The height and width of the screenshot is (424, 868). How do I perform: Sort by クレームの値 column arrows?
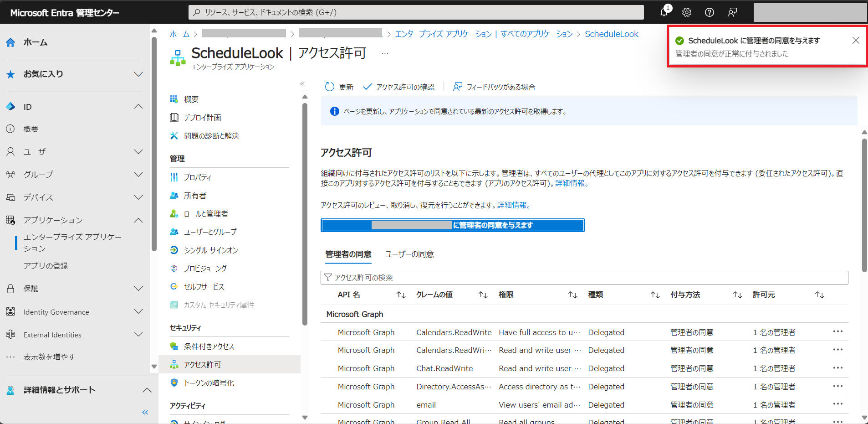click(483, 295)
